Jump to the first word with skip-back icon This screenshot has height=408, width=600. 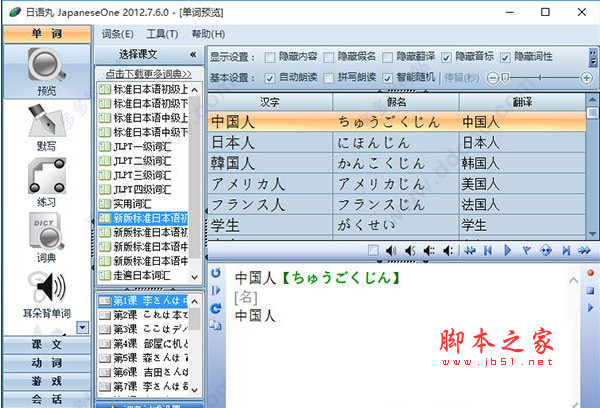(488, 251)
